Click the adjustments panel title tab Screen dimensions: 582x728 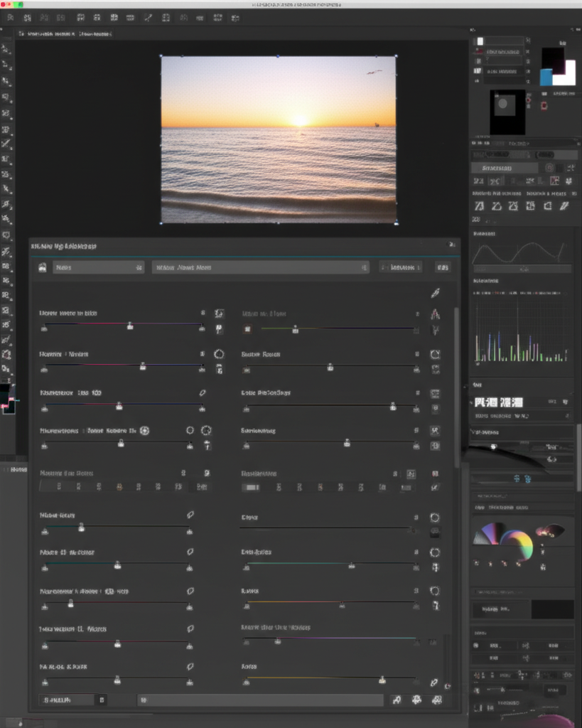(x=64, y=246)
